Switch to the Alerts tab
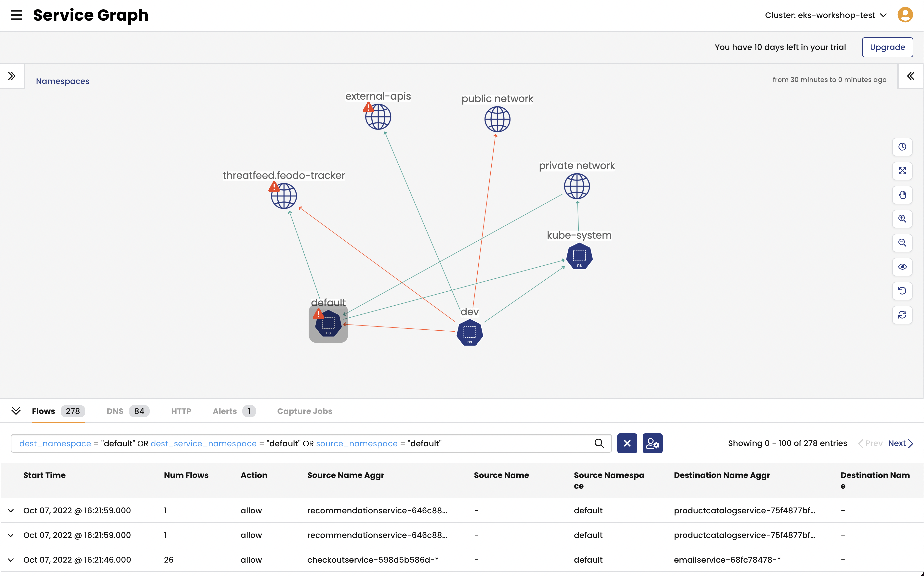Image resolution: width=924 pixels, height=576 pixels. tap(234, 411)
